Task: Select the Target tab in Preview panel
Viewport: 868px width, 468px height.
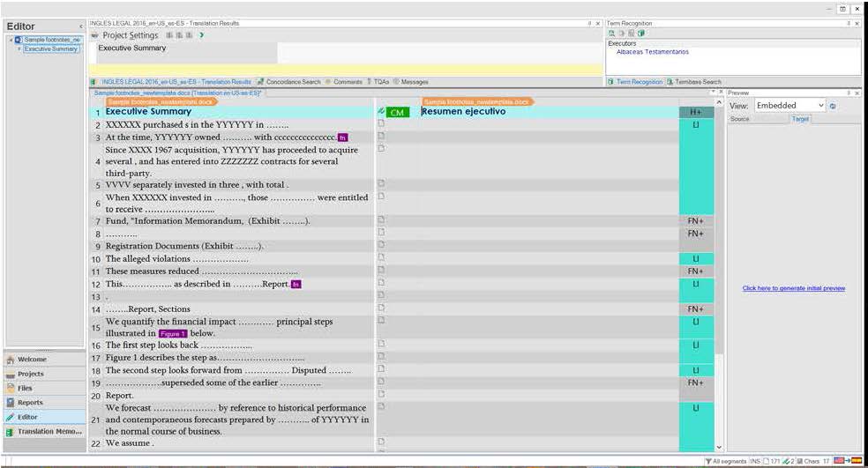Action: tap(800, 119)
